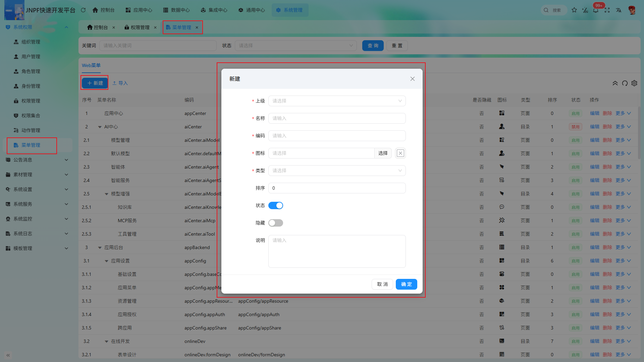Click the 新建 button
This screenshot has height=362, width=644.
[95, 83]
